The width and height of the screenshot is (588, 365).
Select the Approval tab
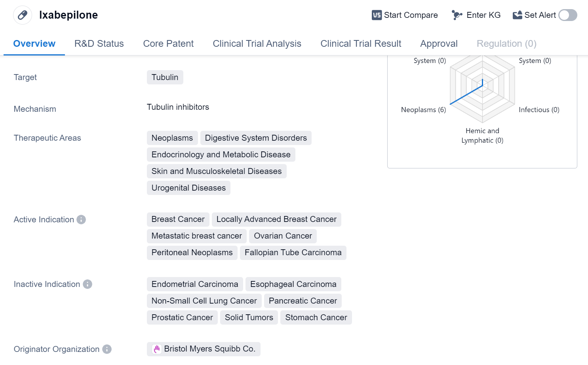tap(439, 44)
